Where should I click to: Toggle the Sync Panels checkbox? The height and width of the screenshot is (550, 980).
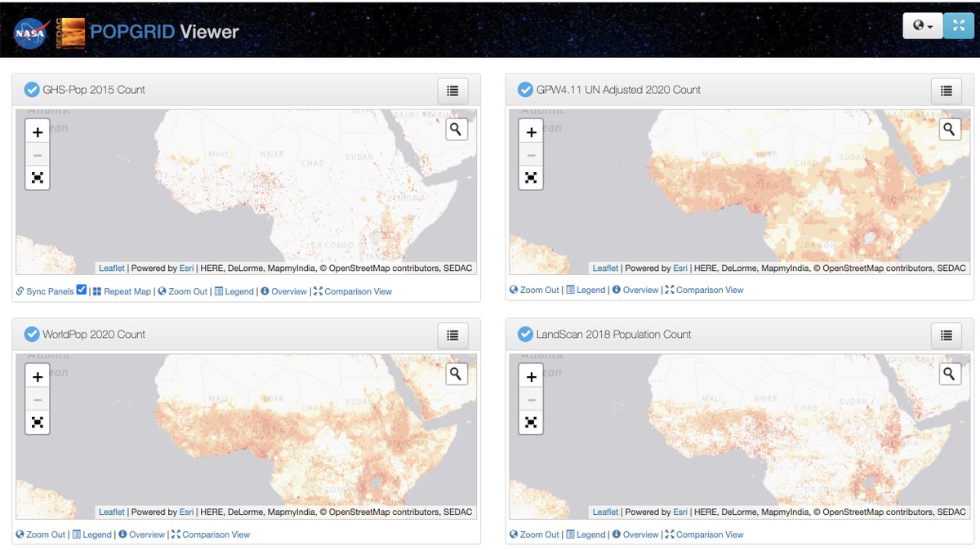click(x=81, y=290)
